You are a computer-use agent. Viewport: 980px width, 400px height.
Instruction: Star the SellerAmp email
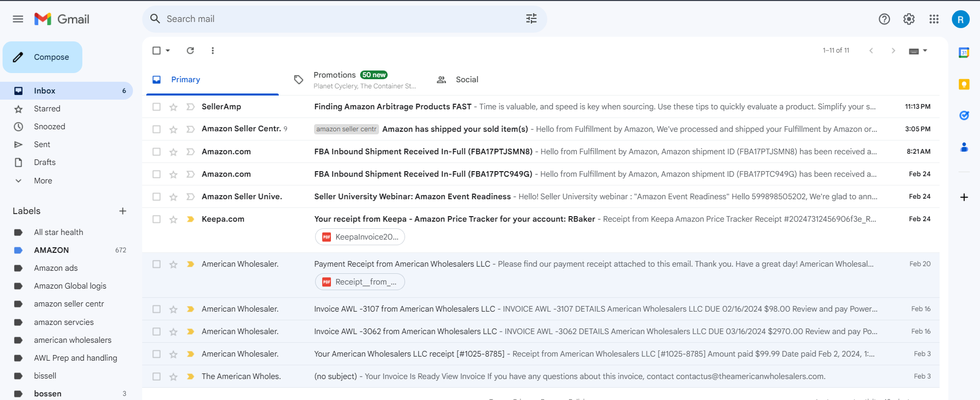pyautogui.click(x=173, y=107)
